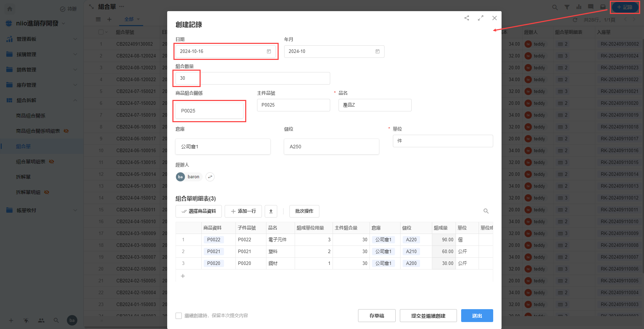644x329 pixels.
Task: Click the 提交並繼續創建 button
Action: 428,316
